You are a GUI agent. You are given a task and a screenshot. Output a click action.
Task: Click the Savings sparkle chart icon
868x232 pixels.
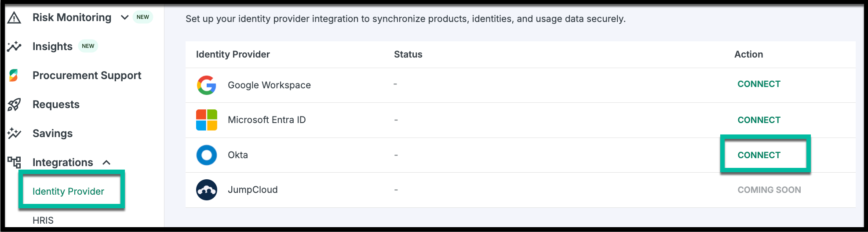tap(14, 133)
